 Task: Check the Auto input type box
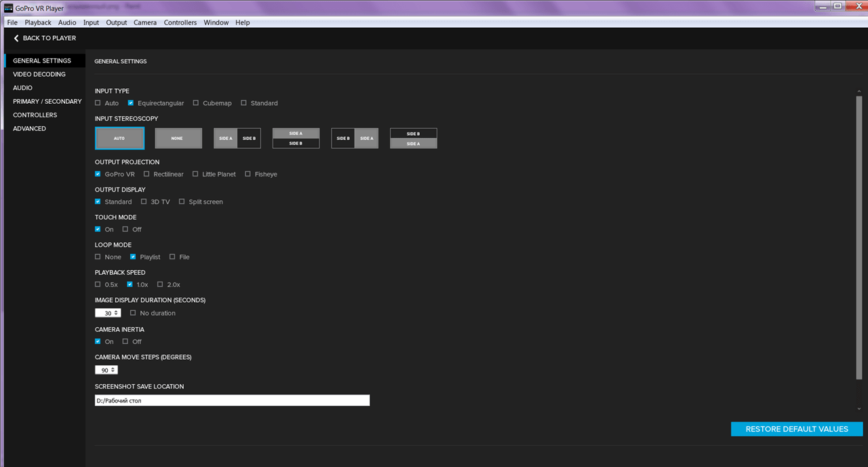pos(98,103)
